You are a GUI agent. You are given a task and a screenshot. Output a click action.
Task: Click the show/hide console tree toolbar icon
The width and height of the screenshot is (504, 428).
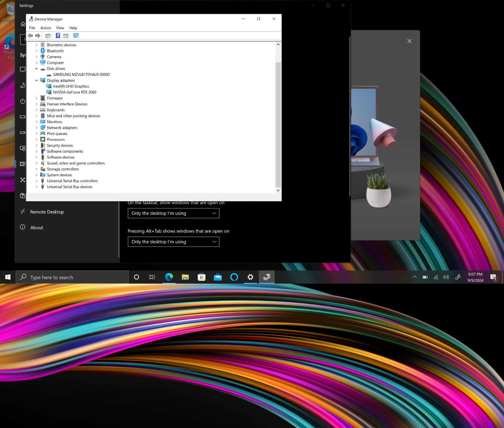click(48, 36)
